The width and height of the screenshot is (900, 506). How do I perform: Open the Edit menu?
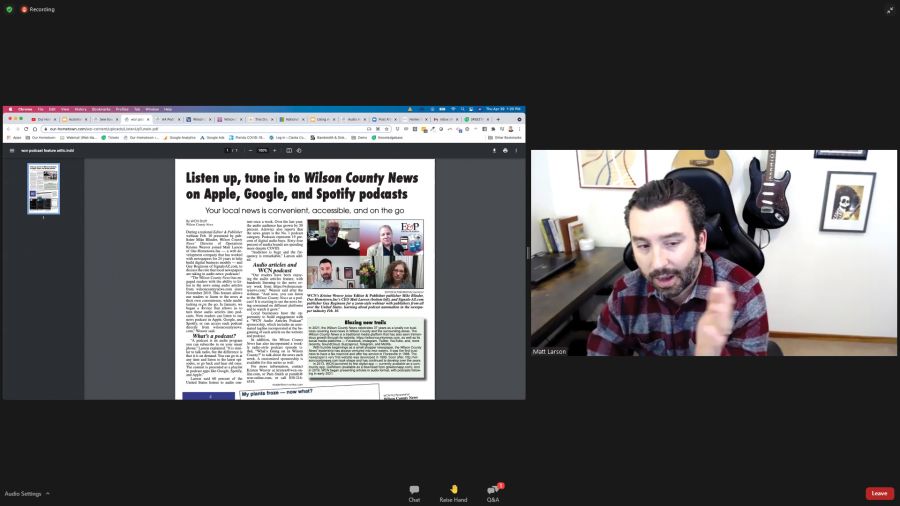pos(52,109)
